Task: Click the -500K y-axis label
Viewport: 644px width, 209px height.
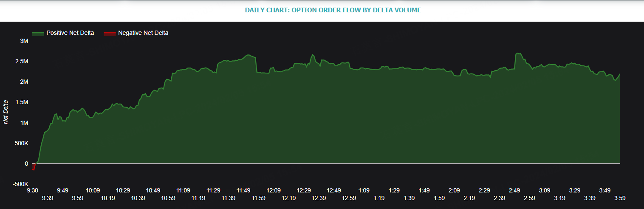Action: click(20, 184)
